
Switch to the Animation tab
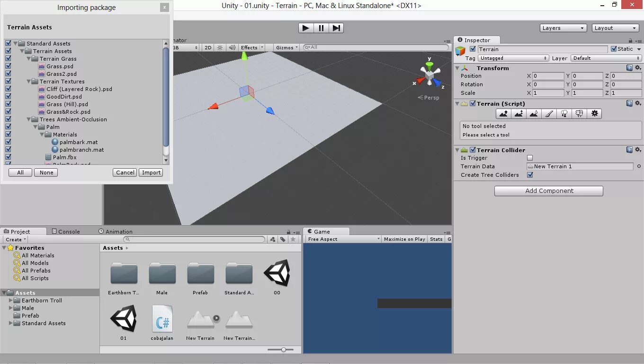[x=116, y=231]
